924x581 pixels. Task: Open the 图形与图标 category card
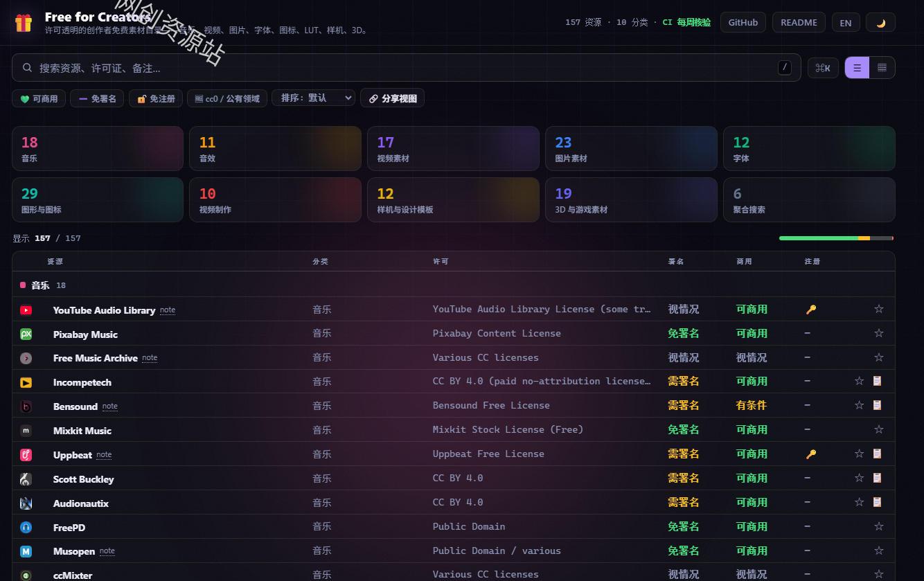pyautogui.click(x=98, y=199)
